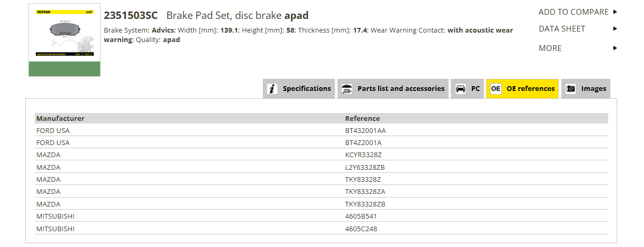
Task: Click the OE badge icon
Action: [x=496, y=89]
